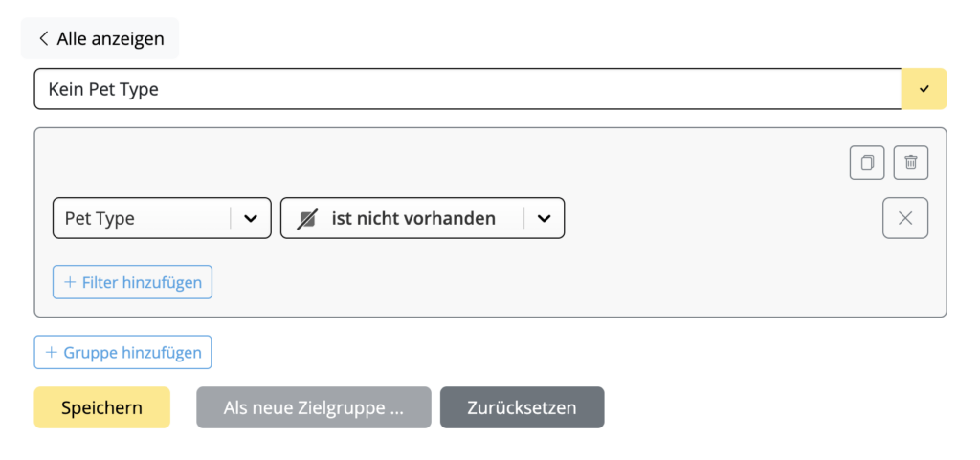
Task: Confirm the name with yellow checkmark button
Action: tap(924, 89)
